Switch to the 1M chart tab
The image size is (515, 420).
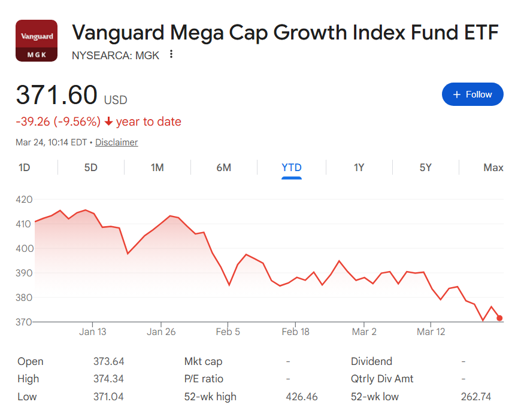pyautogui.click(x=157, y=168)
